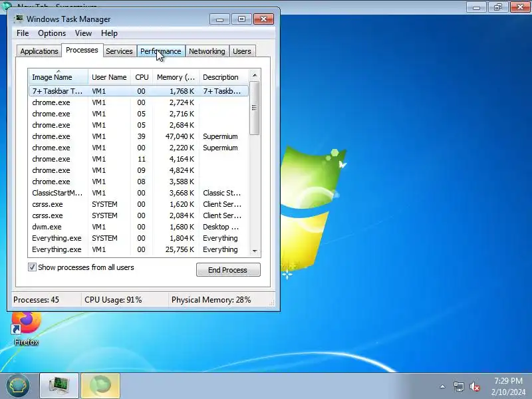Select csrss.exe using 1,620 K memory
The height and width of the screenshot is (399, 532).
138,204
